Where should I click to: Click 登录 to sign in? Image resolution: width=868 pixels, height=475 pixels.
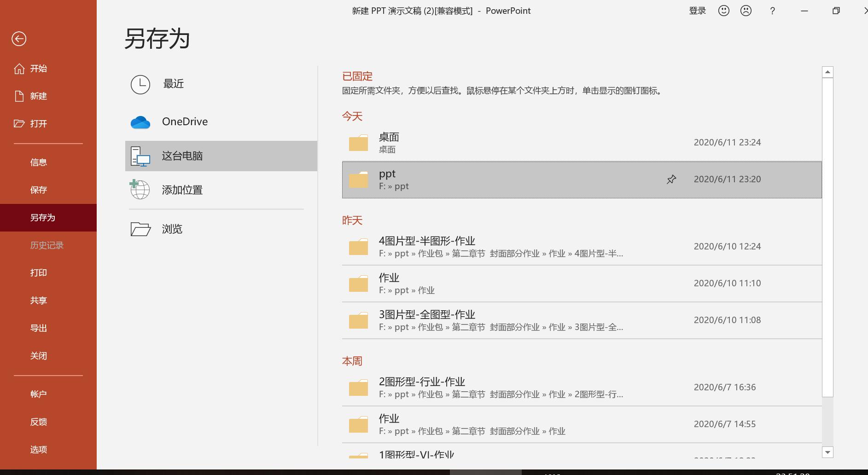[697, 10]
